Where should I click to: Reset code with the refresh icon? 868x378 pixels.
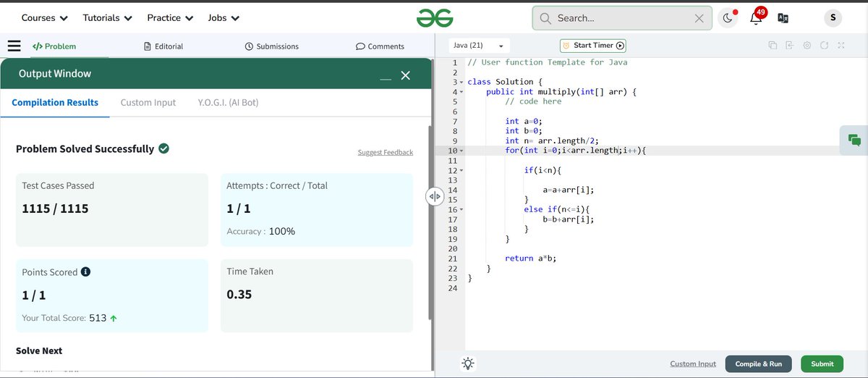click(x=824, y=46)
